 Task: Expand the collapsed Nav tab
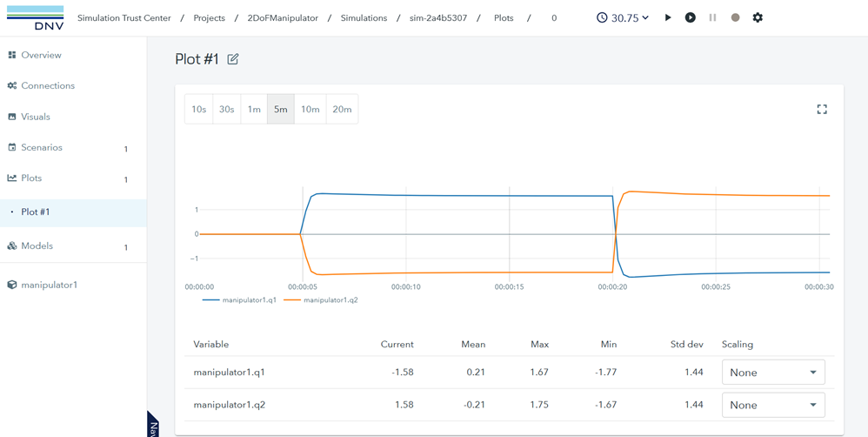coord(153,426)
